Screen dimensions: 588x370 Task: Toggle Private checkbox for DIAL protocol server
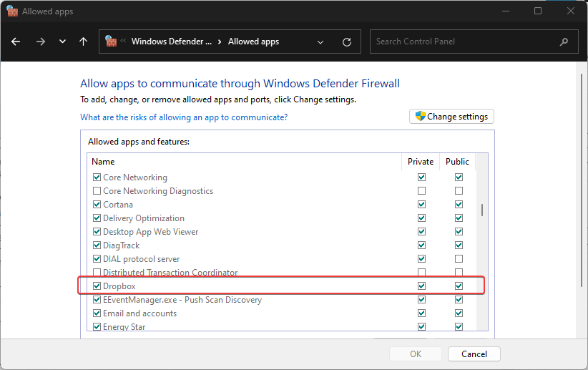coord(421,259)
